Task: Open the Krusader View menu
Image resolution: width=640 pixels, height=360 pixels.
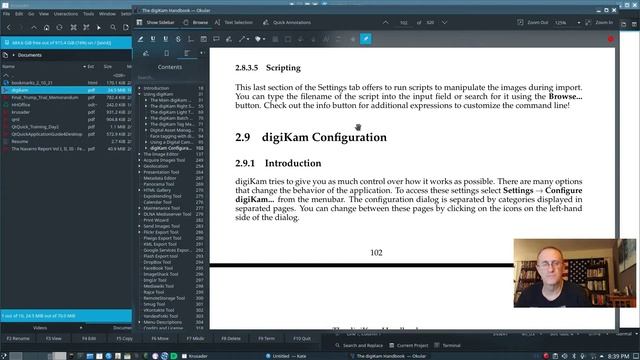Action: [x=44, y=14]
